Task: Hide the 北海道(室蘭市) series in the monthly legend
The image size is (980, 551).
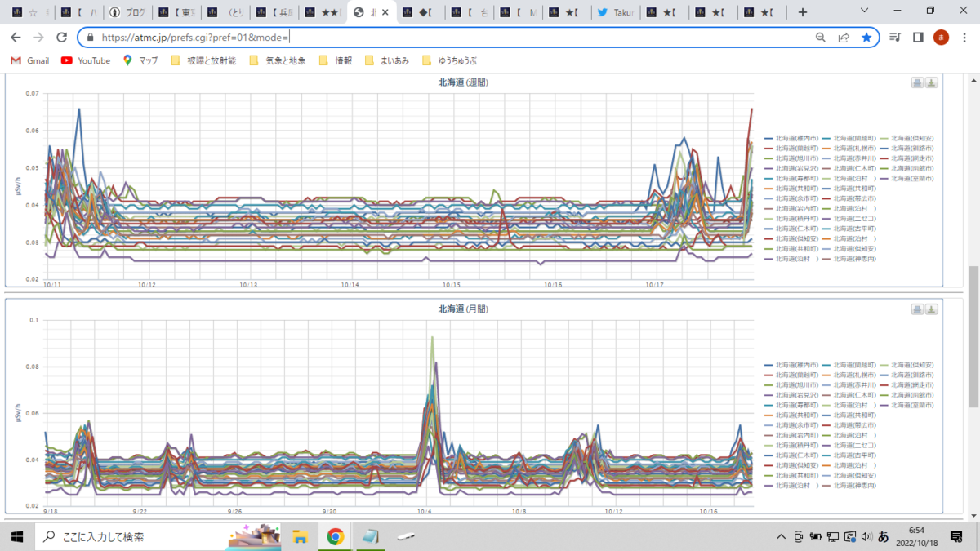Action: point(913,404)
